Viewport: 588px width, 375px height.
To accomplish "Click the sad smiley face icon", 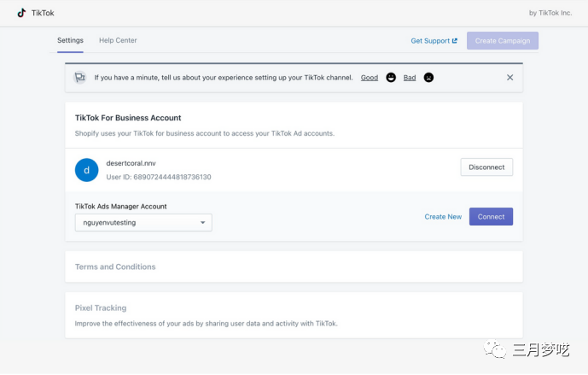I will point(428,78).
